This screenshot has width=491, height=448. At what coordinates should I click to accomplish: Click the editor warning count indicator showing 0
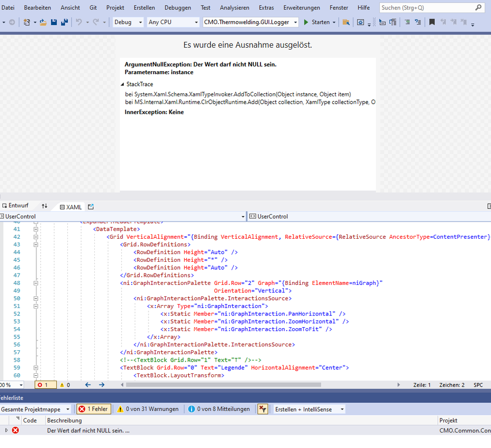(65, 385)
